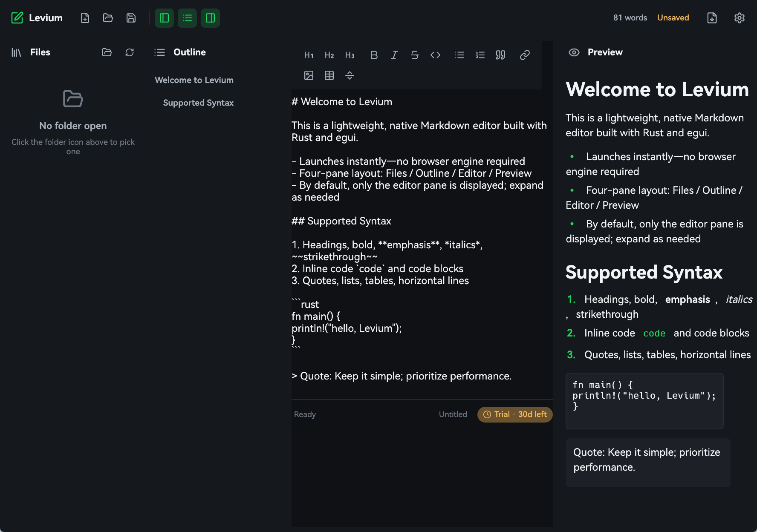Create a new file from top toolbar
Viewport: 757px width, 532px height.
(85, 18)
